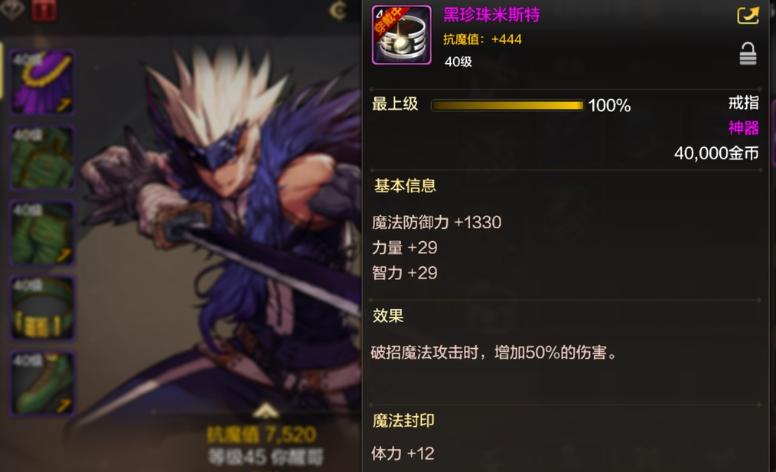This screenshot has height=472, width=776.
Task: Select the black pearl ring item icon
Action: click(401, 36)
